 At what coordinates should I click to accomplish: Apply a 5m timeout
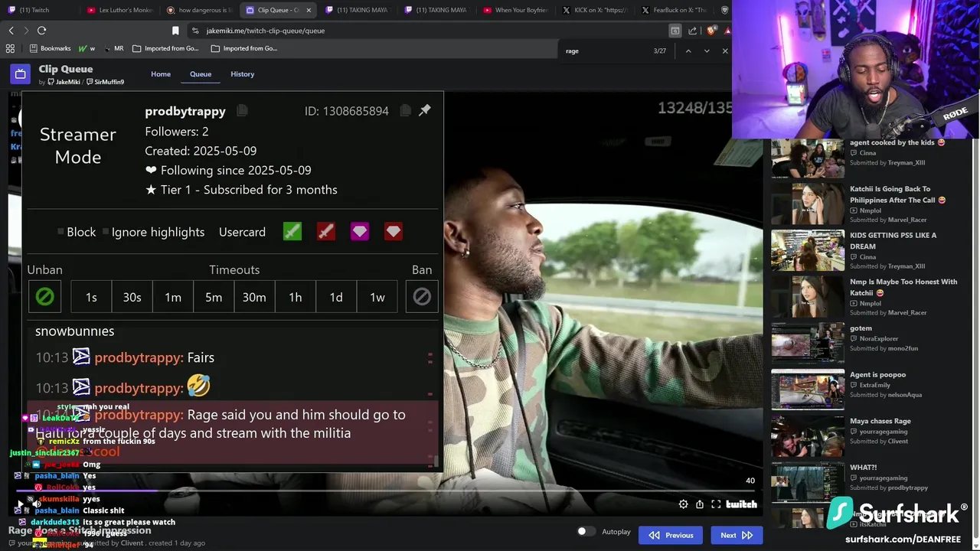coord(214,297)
